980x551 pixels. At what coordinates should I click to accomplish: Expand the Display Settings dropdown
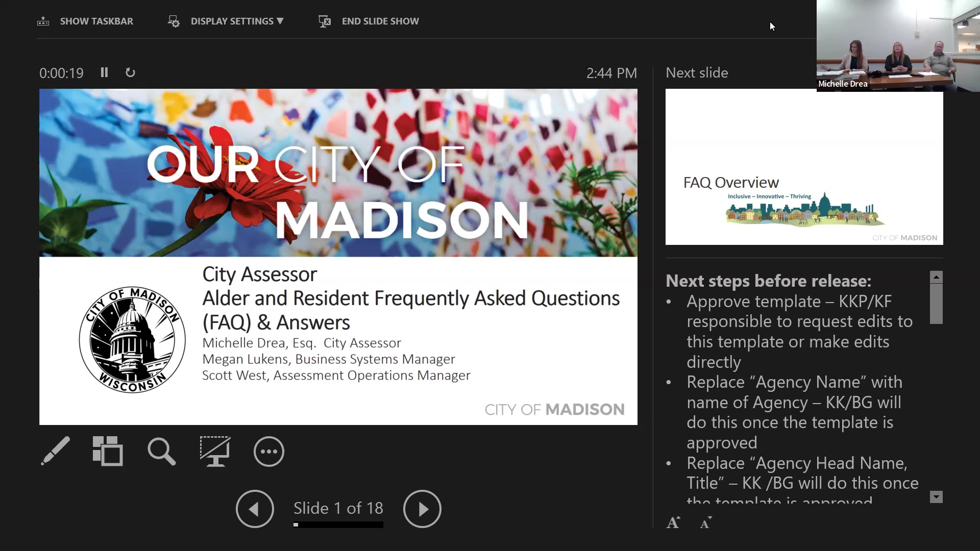pyautogui.click(x=237, y=21)
